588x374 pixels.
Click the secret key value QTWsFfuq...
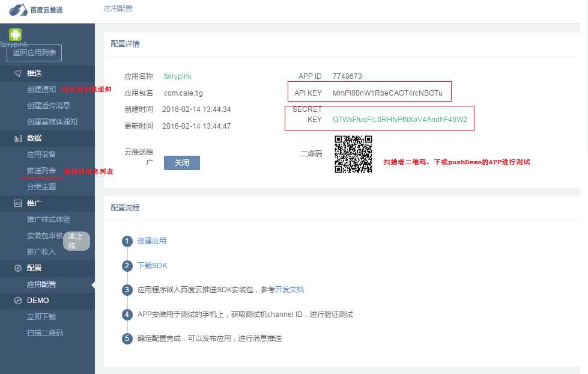click(x=400, y=120)
